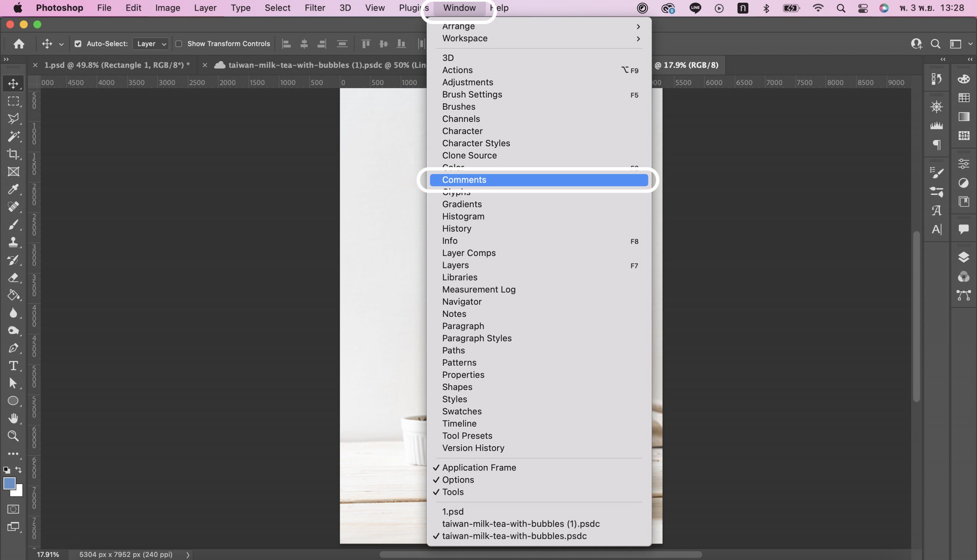Select the Eyedropper tool

tap(13, 189)
